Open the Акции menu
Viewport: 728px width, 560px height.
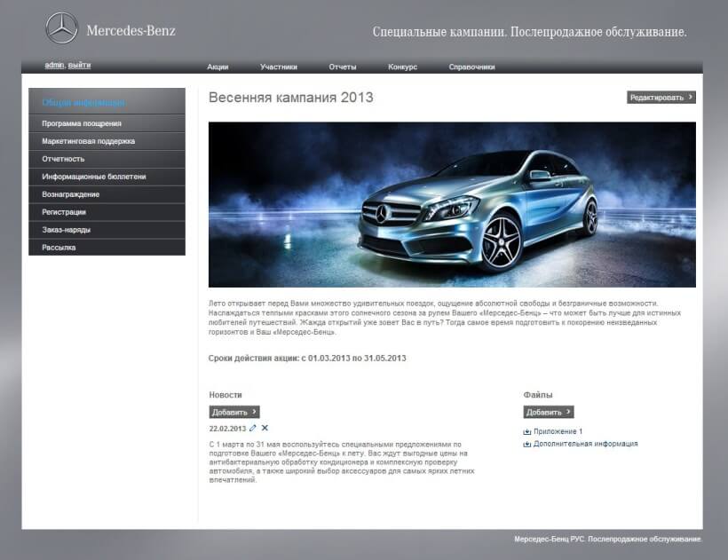pos(218,67)
